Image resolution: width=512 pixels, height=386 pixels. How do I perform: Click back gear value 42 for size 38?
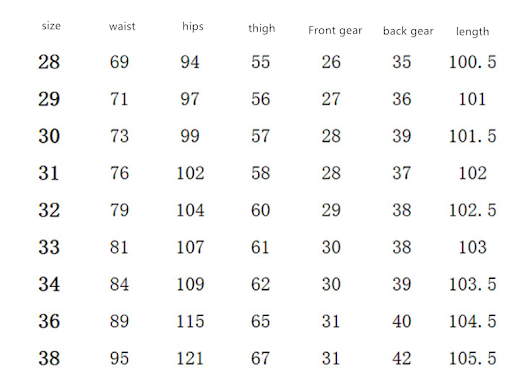[x=401, y=358]
